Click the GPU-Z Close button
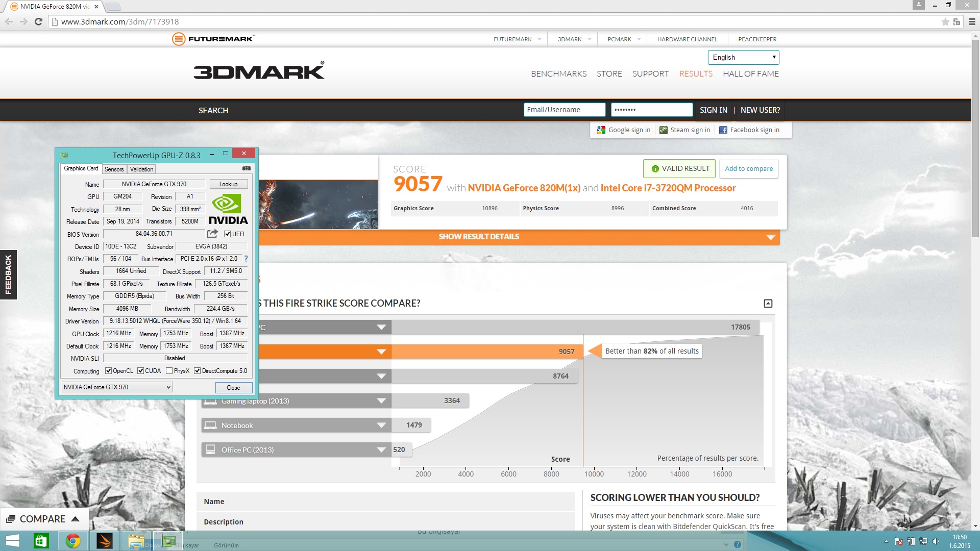The image size is (980, 551). click(x=233, y=388)
